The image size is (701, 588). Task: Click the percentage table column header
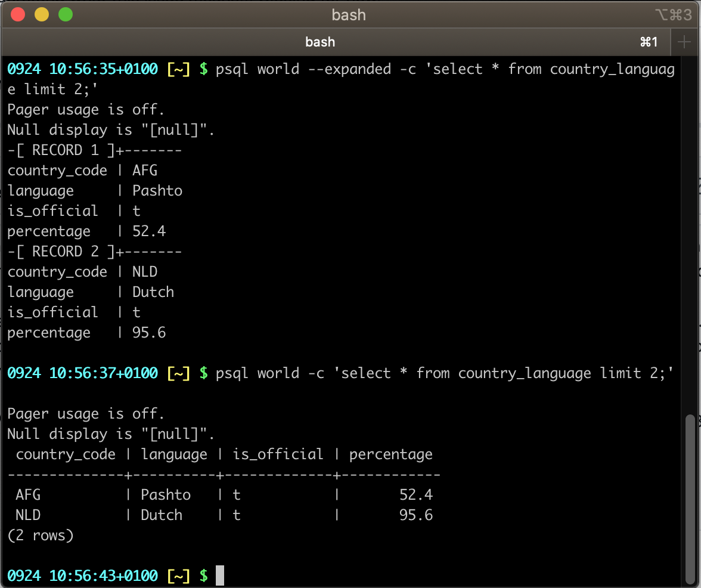pos(391,455)
